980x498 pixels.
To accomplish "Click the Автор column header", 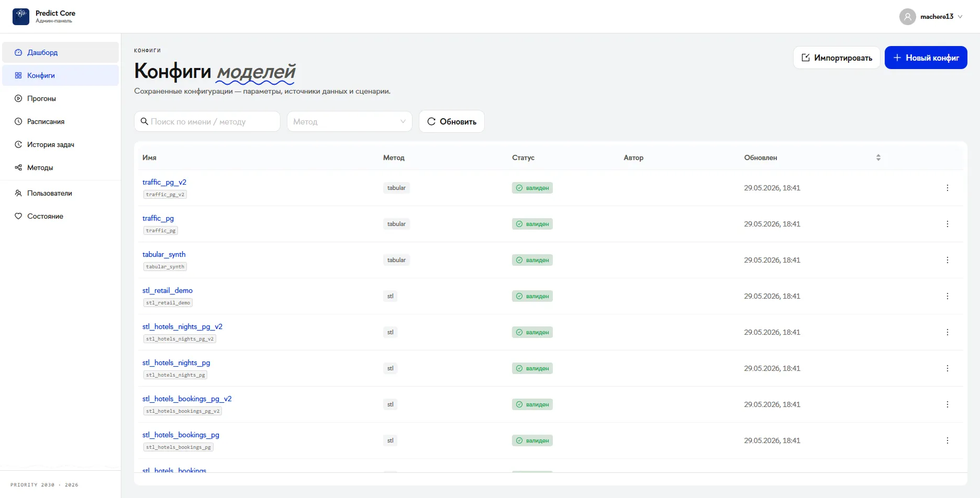I will [x=633, y=157].
